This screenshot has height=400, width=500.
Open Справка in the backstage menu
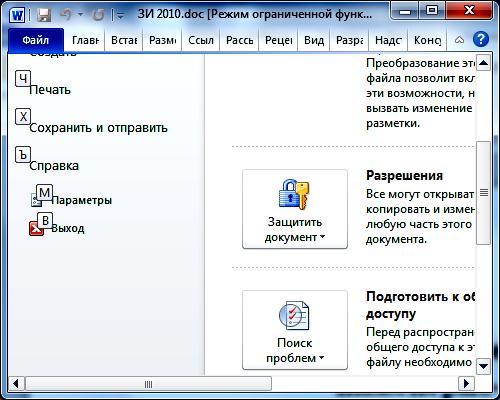[54, 166]
